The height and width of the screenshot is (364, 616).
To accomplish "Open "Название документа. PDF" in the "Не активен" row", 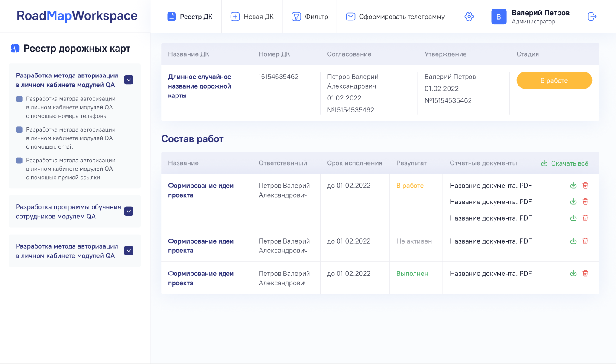I will coord(491,241).
